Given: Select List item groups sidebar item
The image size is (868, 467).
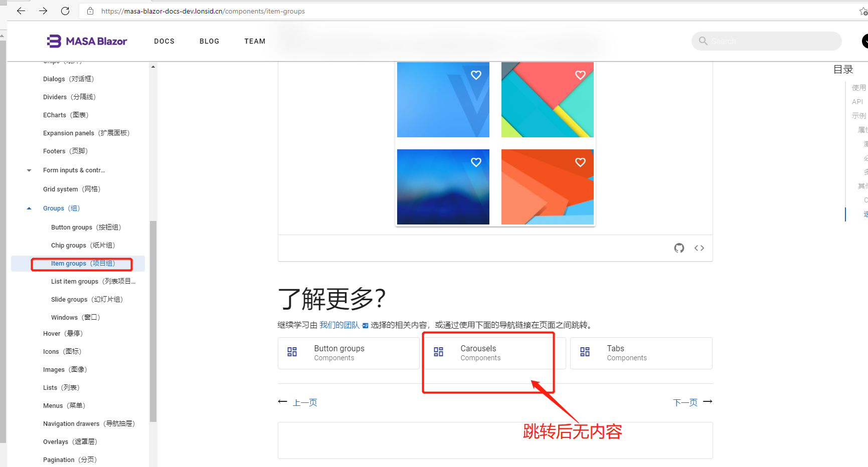Looking at the screenshot, I should (x=93, y=282).
